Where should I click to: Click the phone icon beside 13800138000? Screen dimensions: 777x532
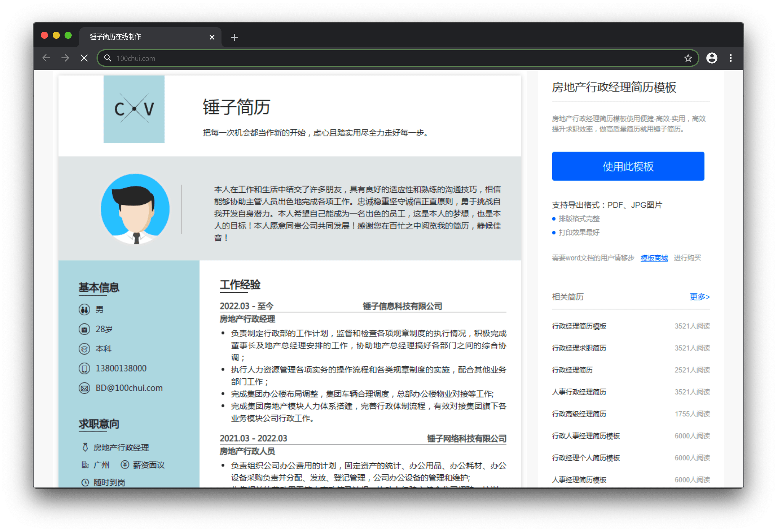[x=84, y=368]
